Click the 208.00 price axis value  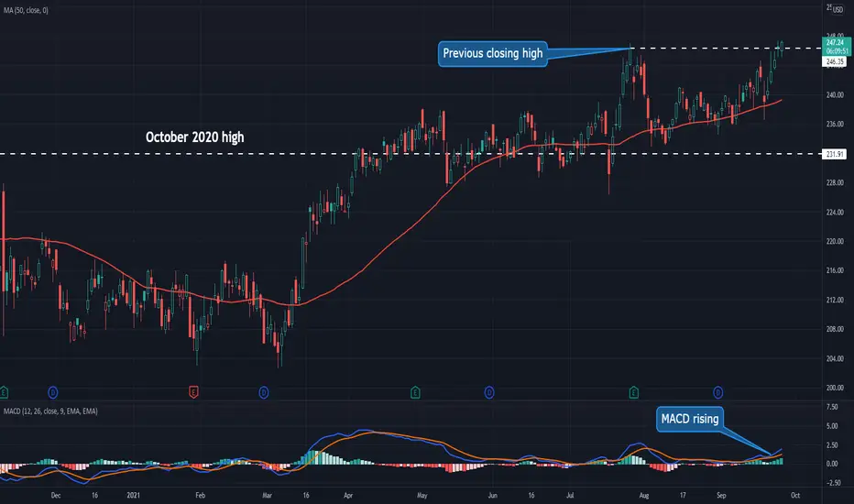(835, 329)
